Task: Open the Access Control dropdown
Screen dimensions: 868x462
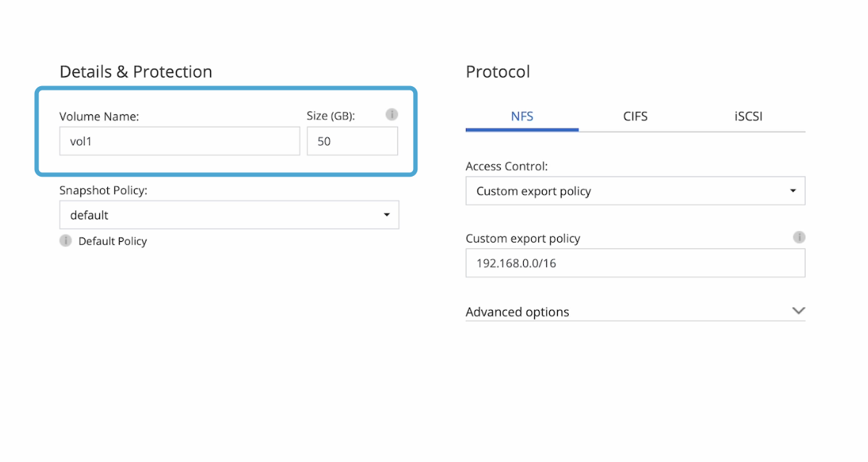Action: click(635, 191)
